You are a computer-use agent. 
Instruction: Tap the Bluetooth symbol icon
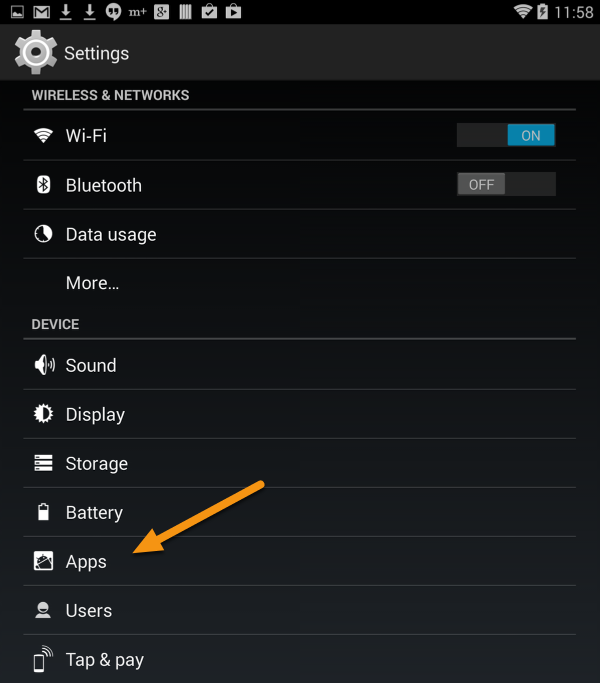click(43, 185)
